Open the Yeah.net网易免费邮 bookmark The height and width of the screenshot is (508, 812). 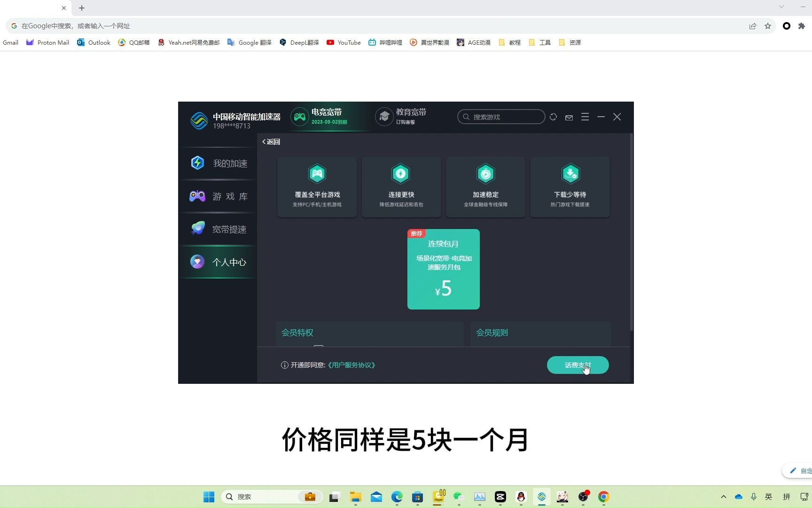(x=189, y=42)
